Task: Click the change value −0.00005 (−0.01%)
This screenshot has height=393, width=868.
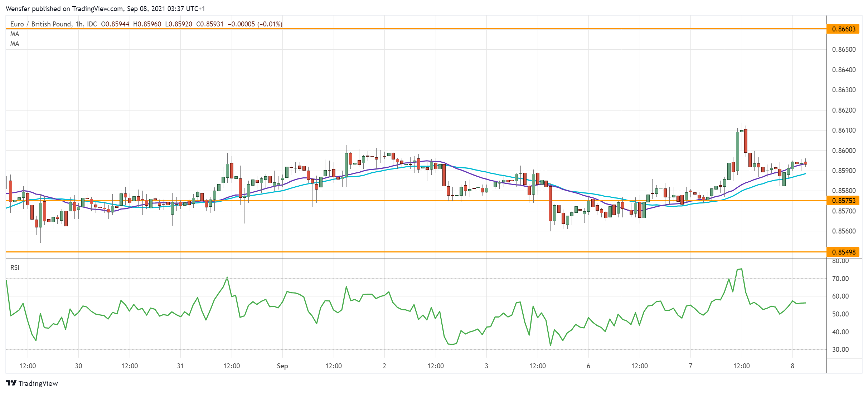Action: point(255,24)
